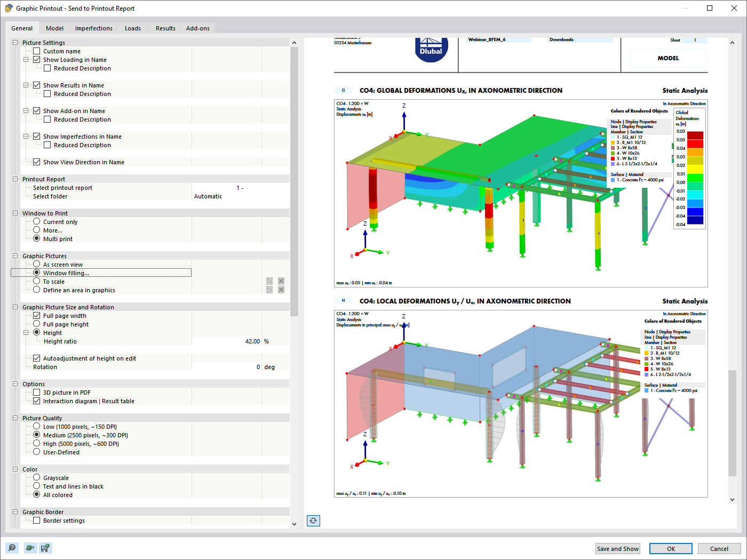Click the down arrow of the preview scrollbar
This screenshot has height=560, width=747.
tap(732, 500)
